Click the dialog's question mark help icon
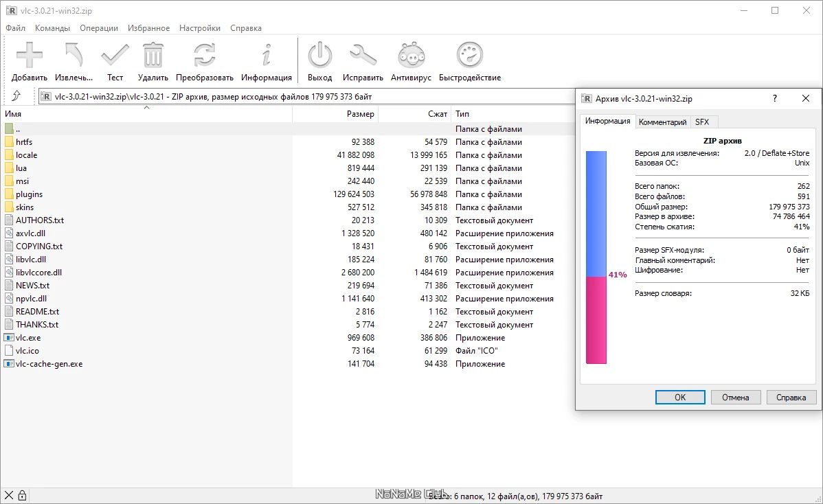The image size is (823, 504). tap(775, 98)
